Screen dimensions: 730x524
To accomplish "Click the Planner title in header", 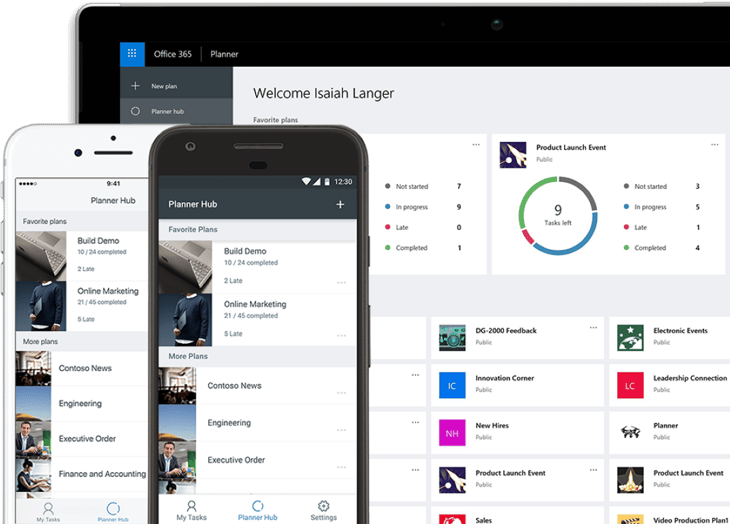I will click(x=224, y=54).
